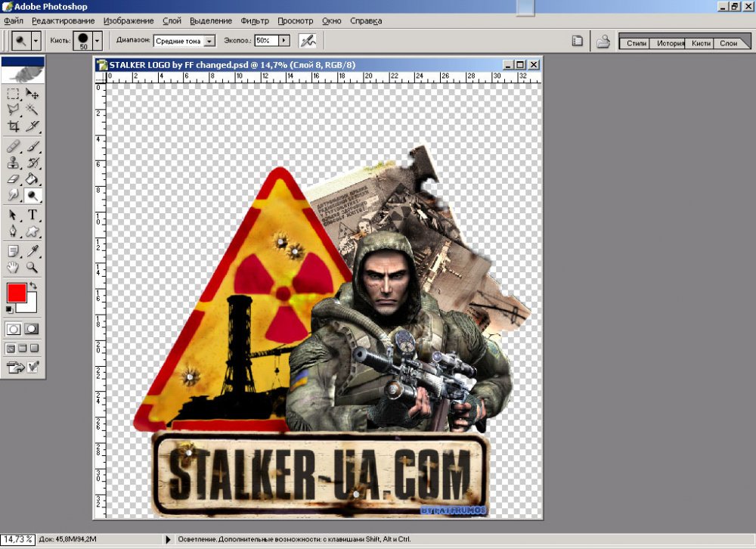Open the Слой menu
The height and width of the screenshot is (549, 756).
click(172, 20)
